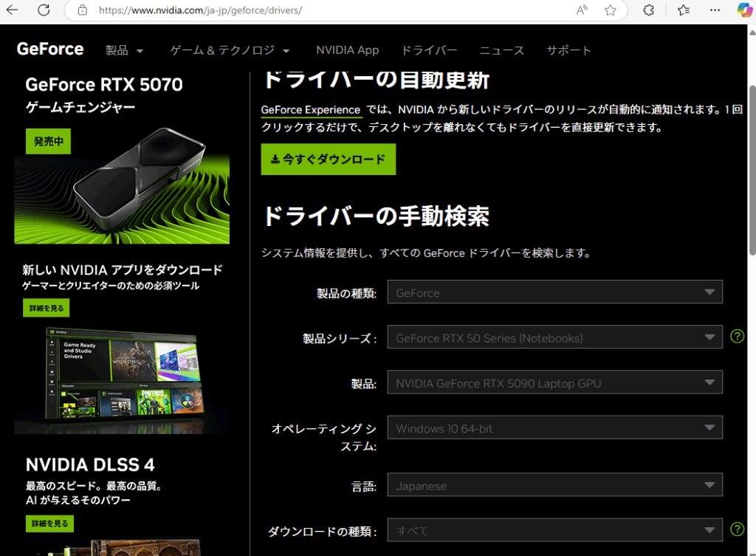Click 詳細を見る under NVIDIA アプリ
The height and width of the screenshot is (556, 756).
point(47,308)
